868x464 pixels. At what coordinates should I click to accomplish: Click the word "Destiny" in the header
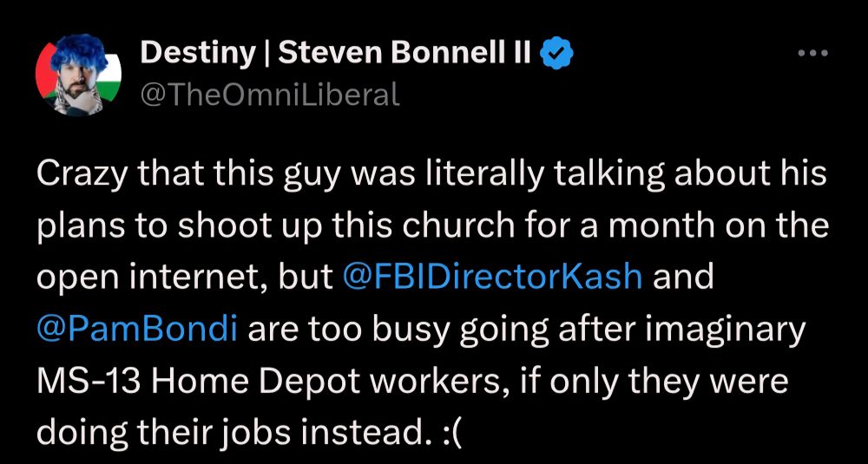tap(198, 53)
